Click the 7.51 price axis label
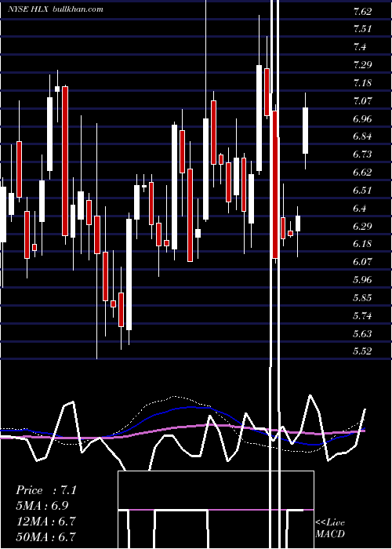The image size is (392, 549). [362, 29]
